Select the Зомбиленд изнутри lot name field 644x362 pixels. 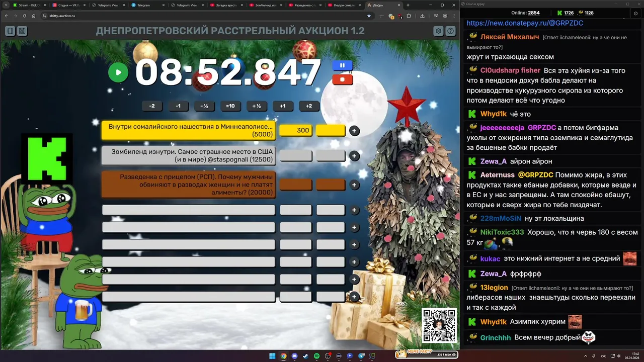pos(189,156)
